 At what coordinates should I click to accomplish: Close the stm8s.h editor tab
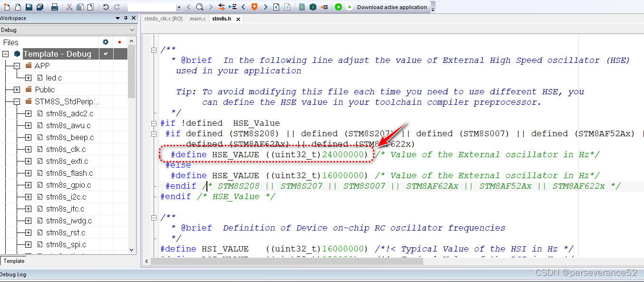click(x=238, y=19)
